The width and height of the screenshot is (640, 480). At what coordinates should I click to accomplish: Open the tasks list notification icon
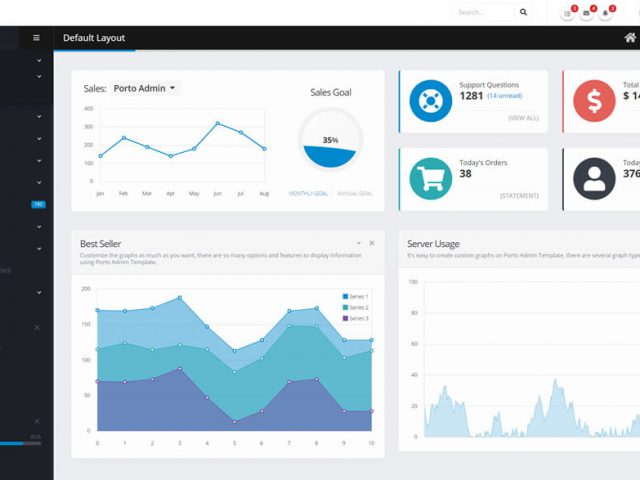568,13
